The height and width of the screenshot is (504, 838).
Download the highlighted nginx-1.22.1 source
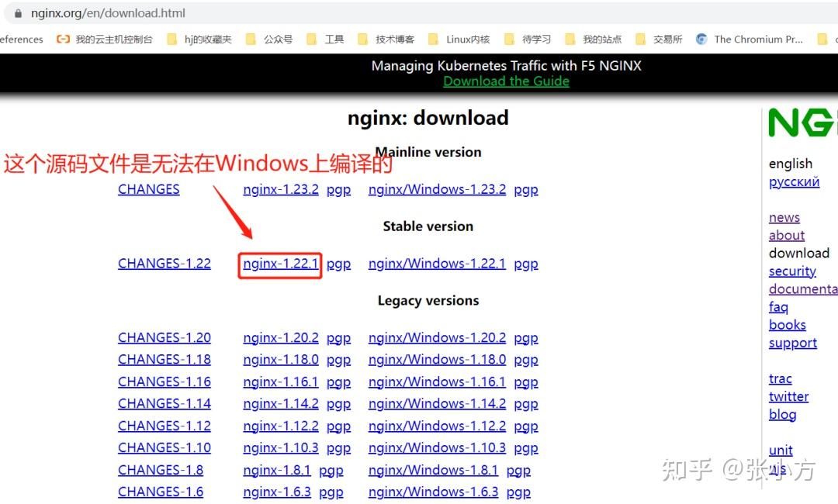coord(280,264)
